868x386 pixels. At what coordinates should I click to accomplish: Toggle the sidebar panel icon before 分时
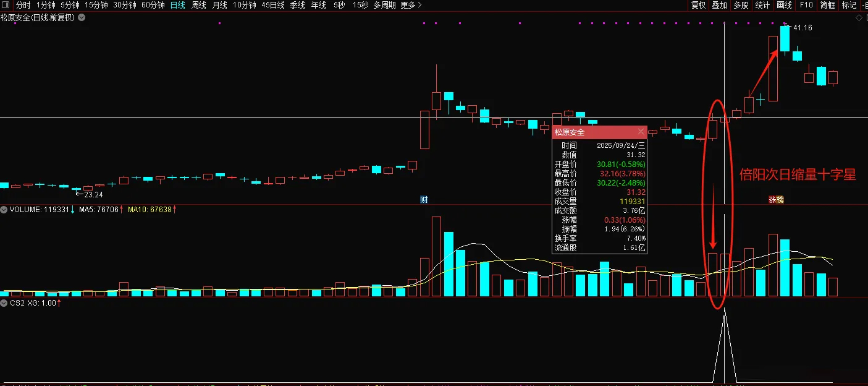[6, 5]
